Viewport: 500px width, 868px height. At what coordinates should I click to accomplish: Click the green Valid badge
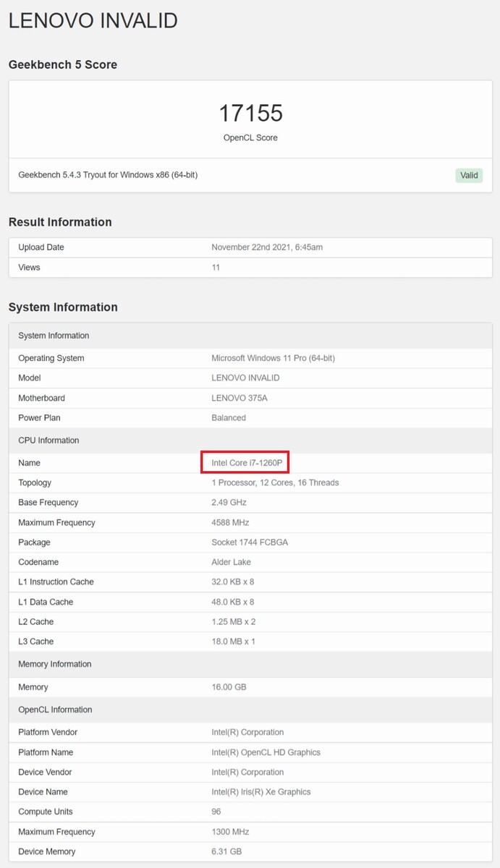point(469,175)
